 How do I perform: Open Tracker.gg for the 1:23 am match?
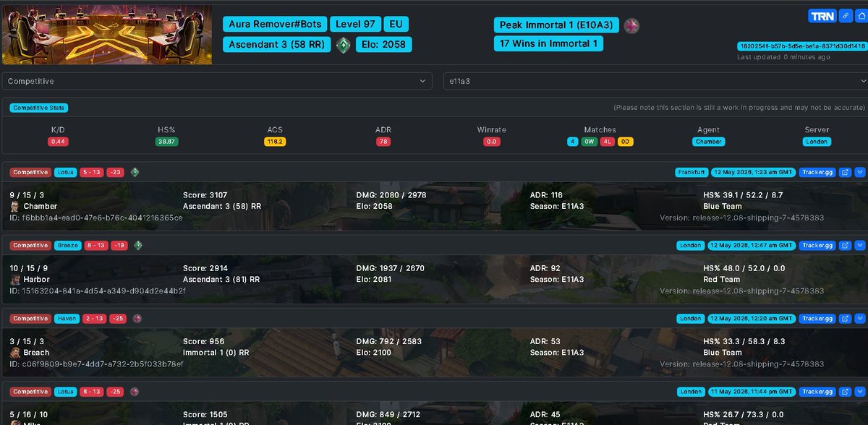[x=818, y=172]
